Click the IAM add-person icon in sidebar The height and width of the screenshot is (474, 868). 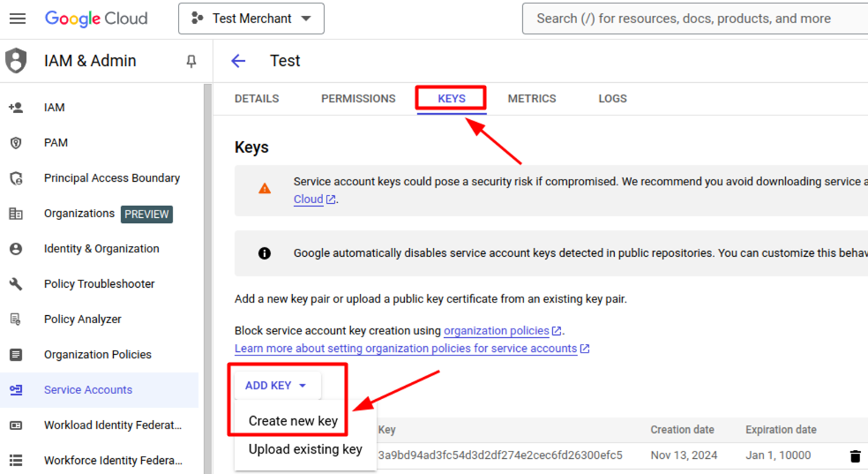(16, 108)
